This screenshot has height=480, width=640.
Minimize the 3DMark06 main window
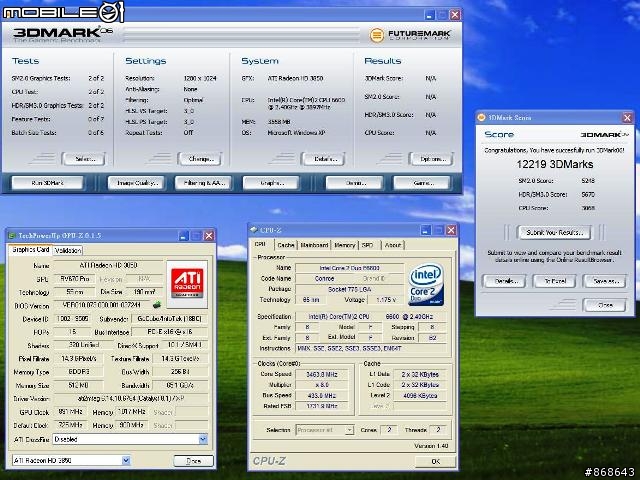pos(429,15)
